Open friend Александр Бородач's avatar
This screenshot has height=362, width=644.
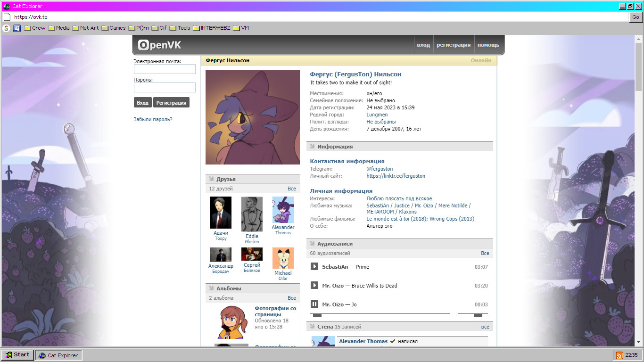(221, 255)
